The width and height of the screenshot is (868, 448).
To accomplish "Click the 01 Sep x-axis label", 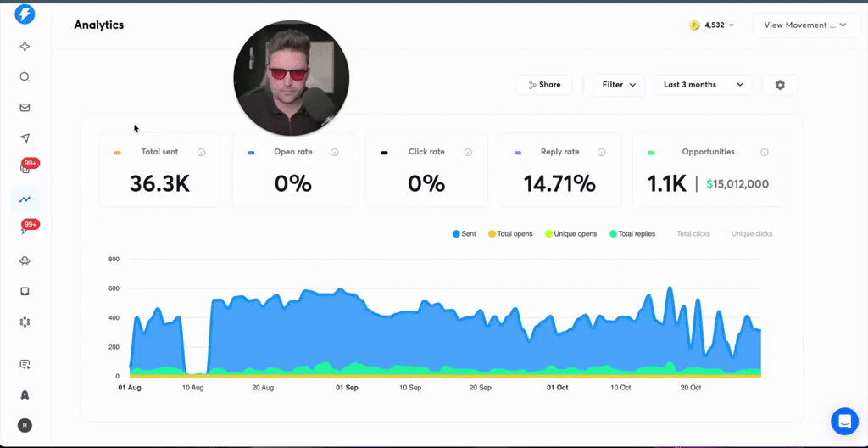I will coord(347,388).
